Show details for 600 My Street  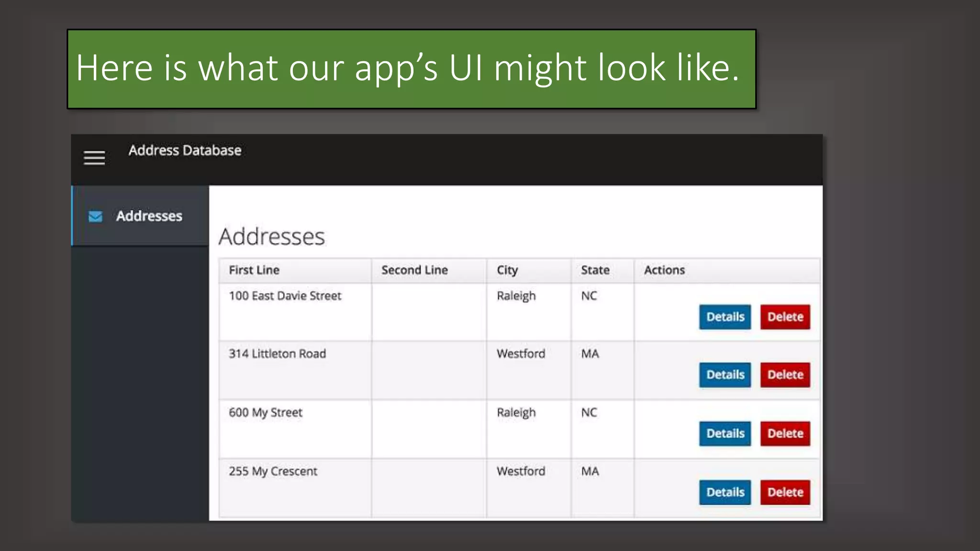point(725,434)
